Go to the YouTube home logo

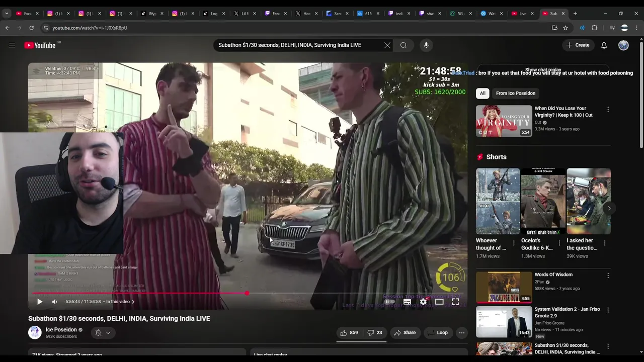coord(40,45)
